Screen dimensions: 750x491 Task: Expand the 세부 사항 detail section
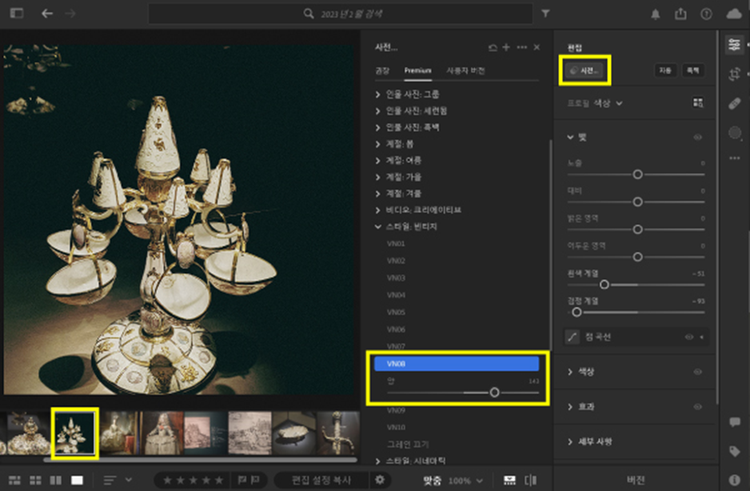pyautogui.click(x=589, y=442)
